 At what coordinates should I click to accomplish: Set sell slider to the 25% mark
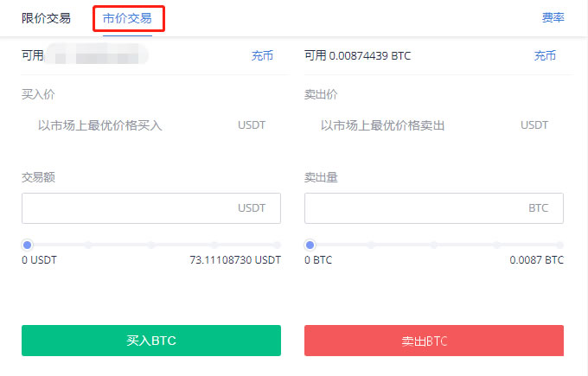click(x=371, y=245)
